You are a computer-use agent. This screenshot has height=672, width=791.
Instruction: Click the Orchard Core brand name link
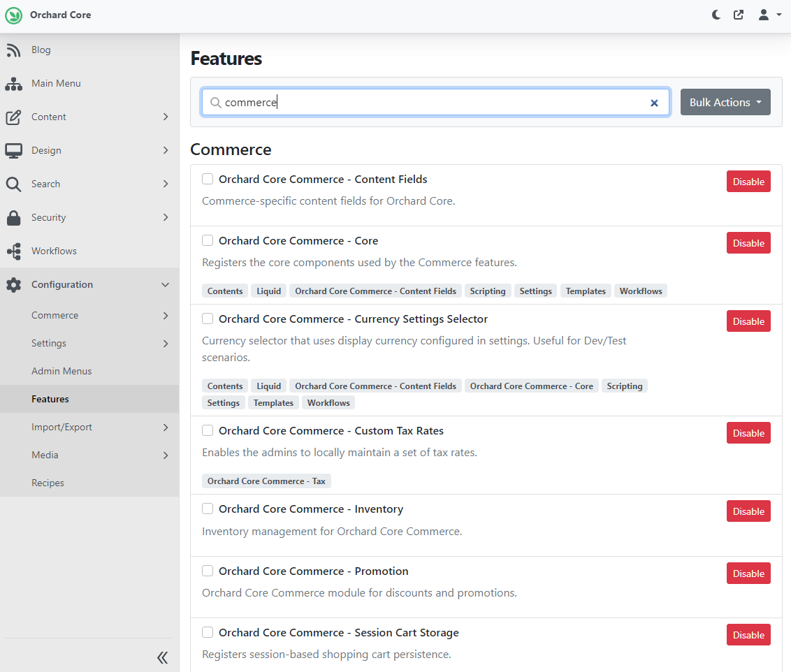pyautogui.click(x=61, y=15)
